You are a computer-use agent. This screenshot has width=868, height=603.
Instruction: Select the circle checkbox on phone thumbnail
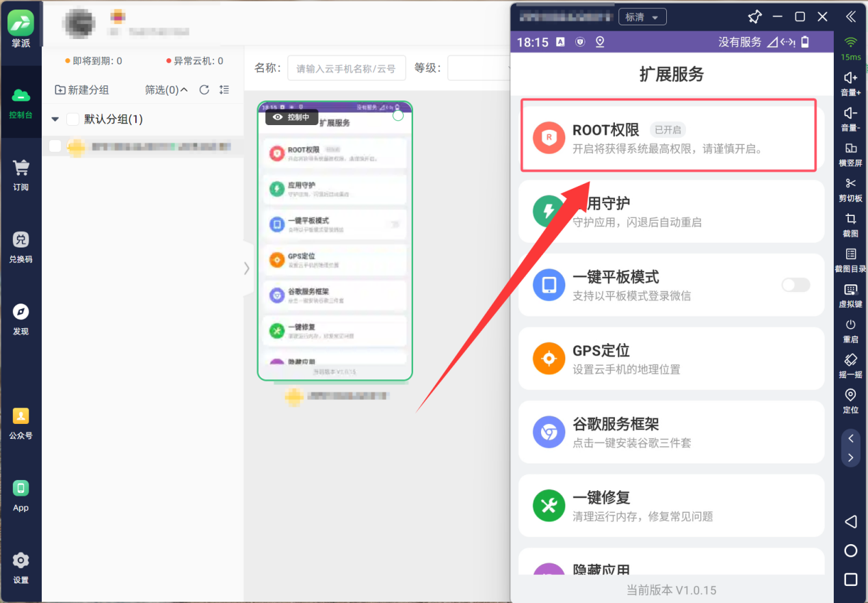tap(398, 116)
